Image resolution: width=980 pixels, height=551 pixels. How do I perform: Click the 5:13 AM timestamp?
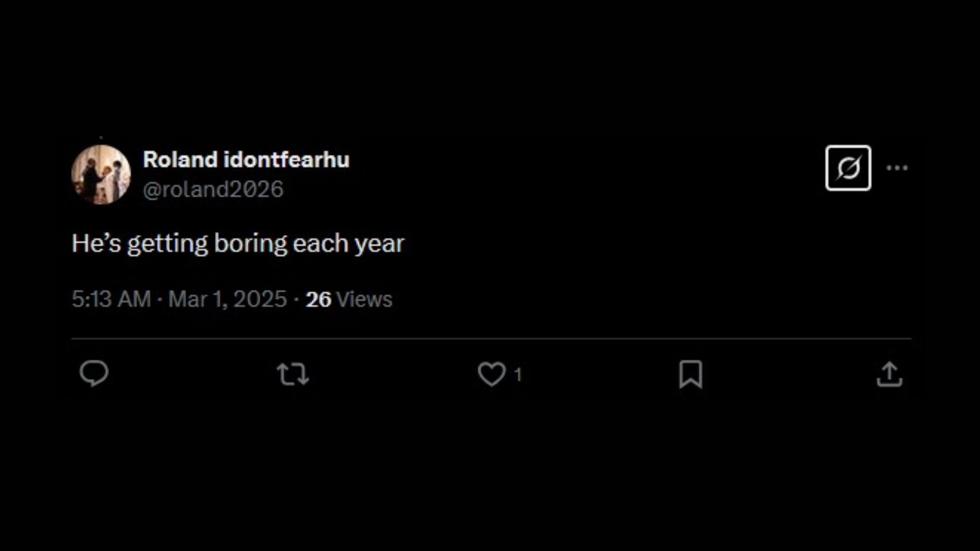111,299
